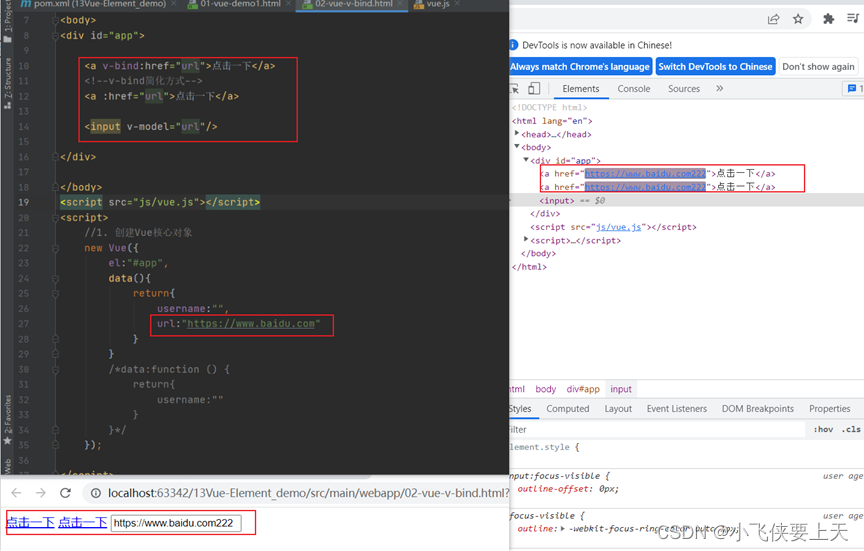The image size is (864, 551).
Task: Open the Web tool window sidebar tab
Action: [x=7, y=465]
